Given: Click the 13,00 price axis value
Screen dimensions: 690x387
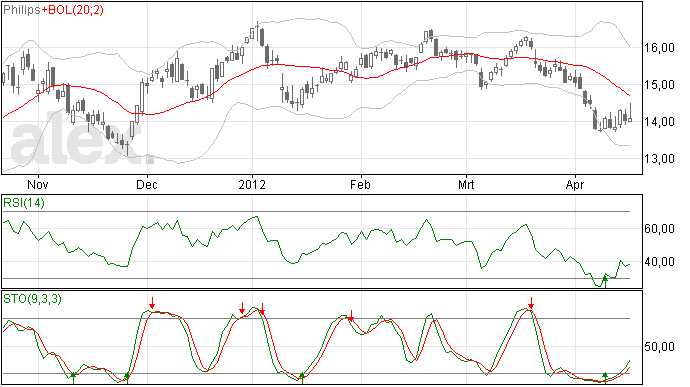Looking at the screenshot, I should point(659,158).
